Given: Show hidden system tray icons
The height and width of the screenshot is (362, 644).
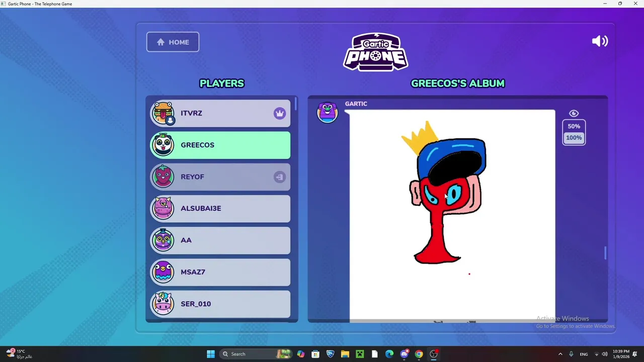Looking at the screenshot, I should 560,354.
